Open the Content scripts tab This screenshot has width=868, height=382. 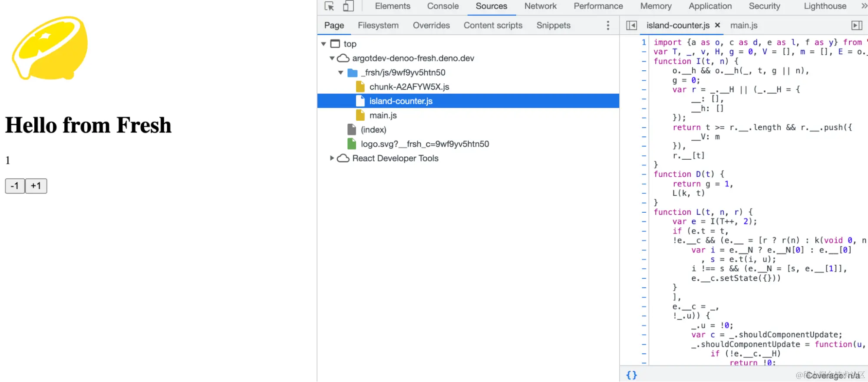pos(493,25)
